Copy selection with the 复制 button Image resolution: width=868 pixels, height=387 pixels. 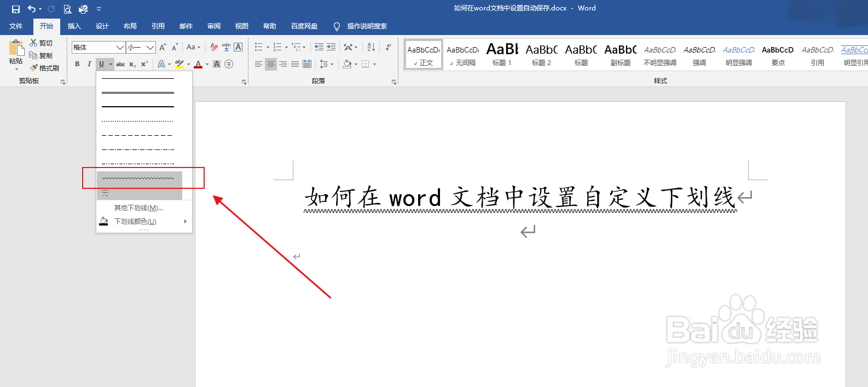41,55
